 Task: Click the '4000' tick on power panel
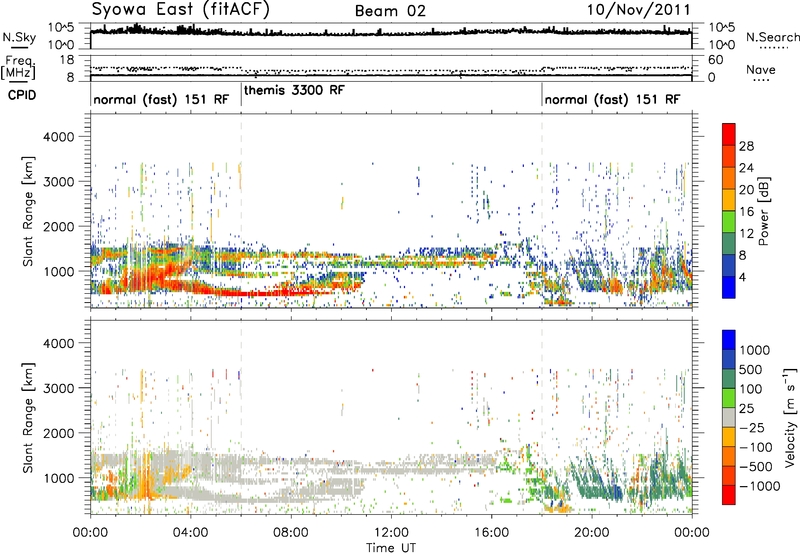58,137
